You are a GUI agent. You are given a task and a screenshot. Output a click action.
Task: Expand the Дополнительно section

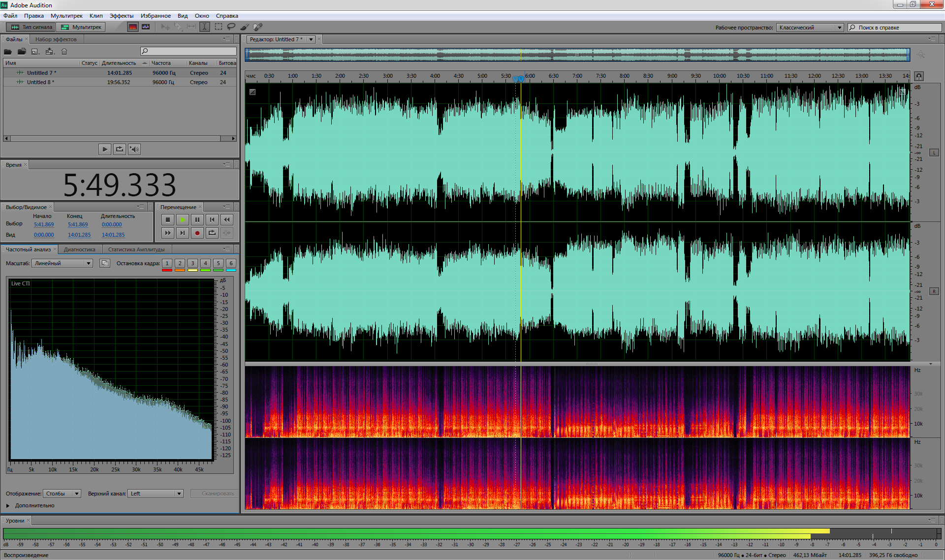tap(8, 506)
